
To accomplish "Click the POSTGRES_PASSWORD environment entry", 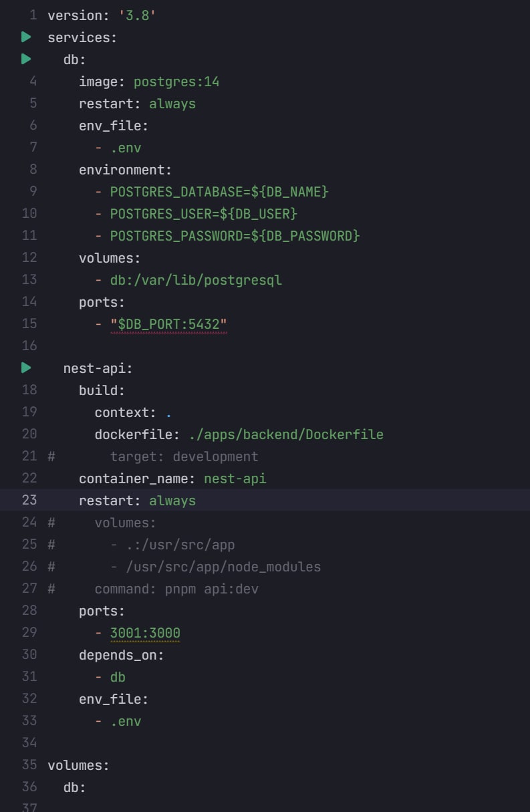I will pyautogui.click(x=235, y=236).
